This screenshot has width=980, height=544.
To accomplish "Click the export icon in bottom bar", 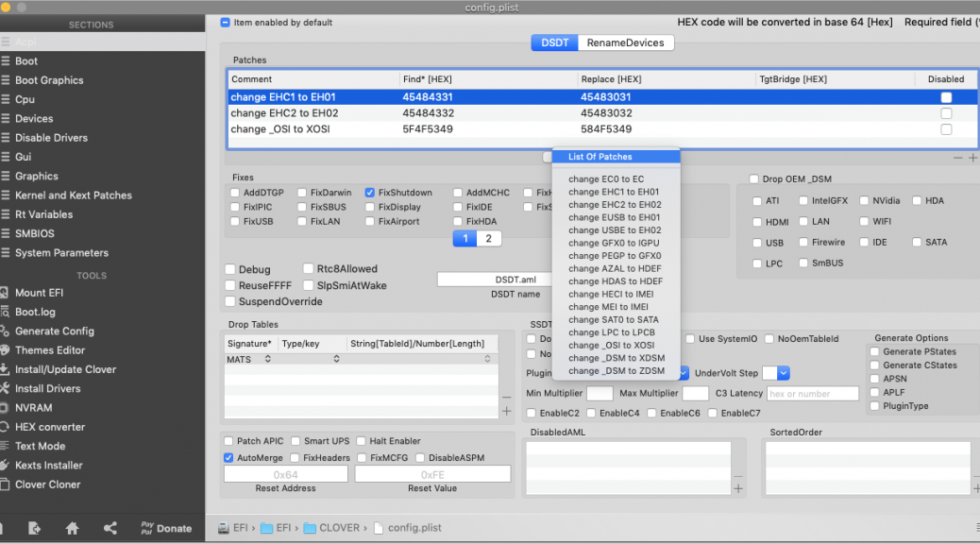I will pos(34,528).
